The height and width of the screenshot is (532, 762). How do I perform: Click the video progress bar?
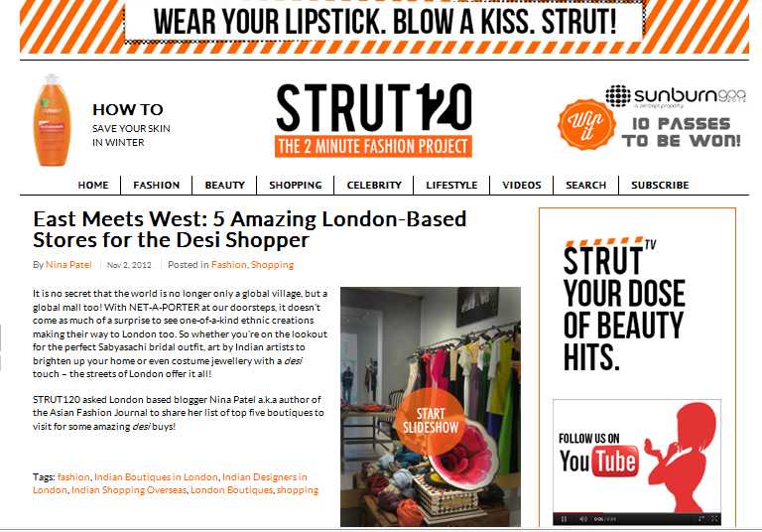[x=637, y=512]
